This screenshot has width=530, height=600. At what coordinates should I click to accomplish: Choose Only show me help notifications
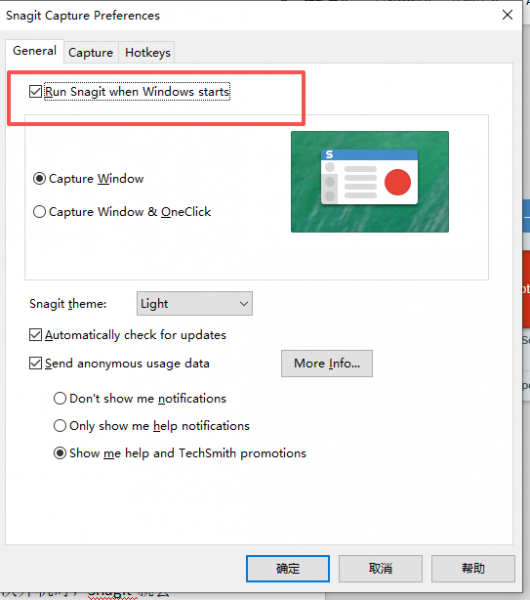[x=60, y=426]
